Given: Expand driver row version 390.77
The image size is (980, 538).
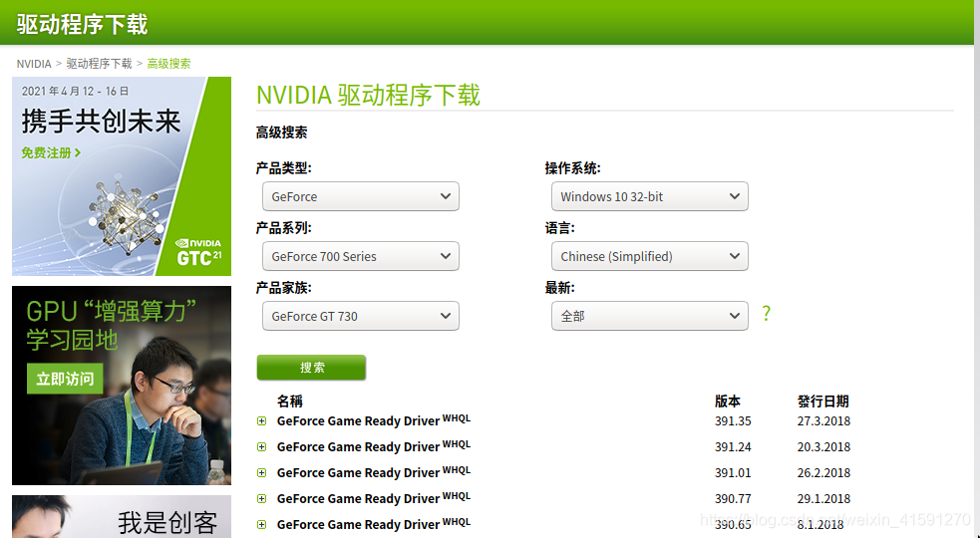Looking at the screenshot, I should 262,498.
